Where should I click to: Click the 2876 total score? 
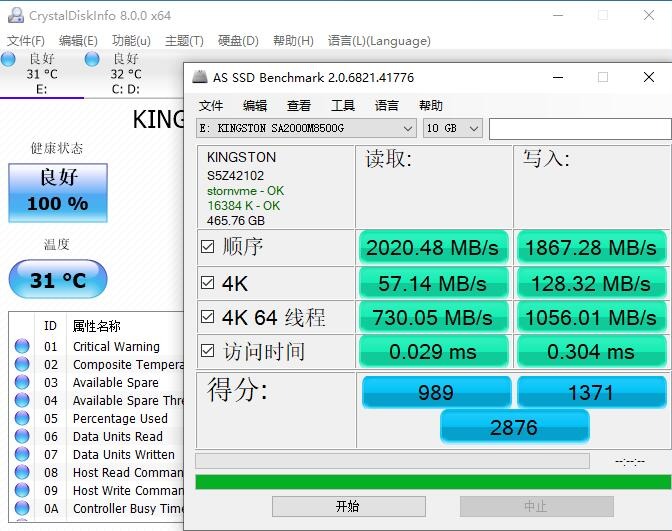click(514, 427)
